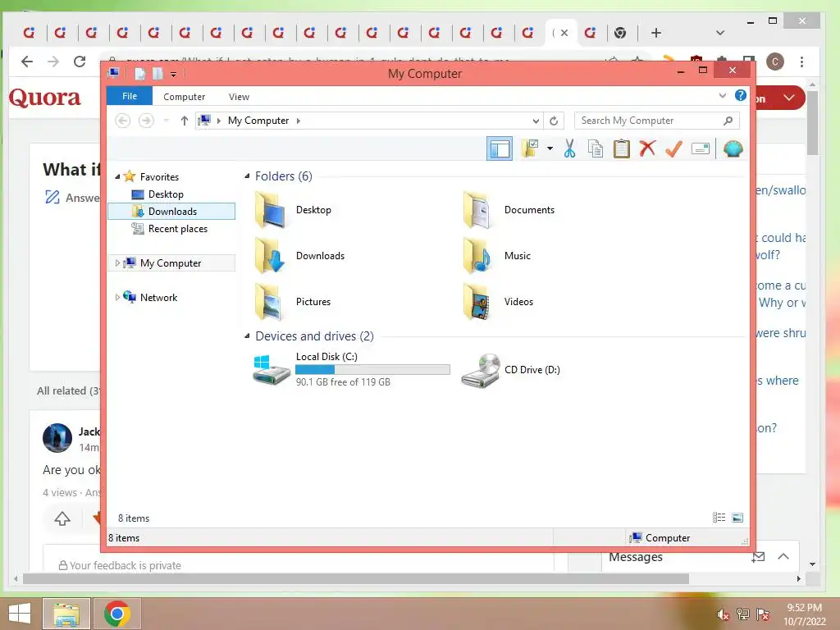
Task: Select Downloads in the Favorites sidebar
Action: click(x=171, y=211)
